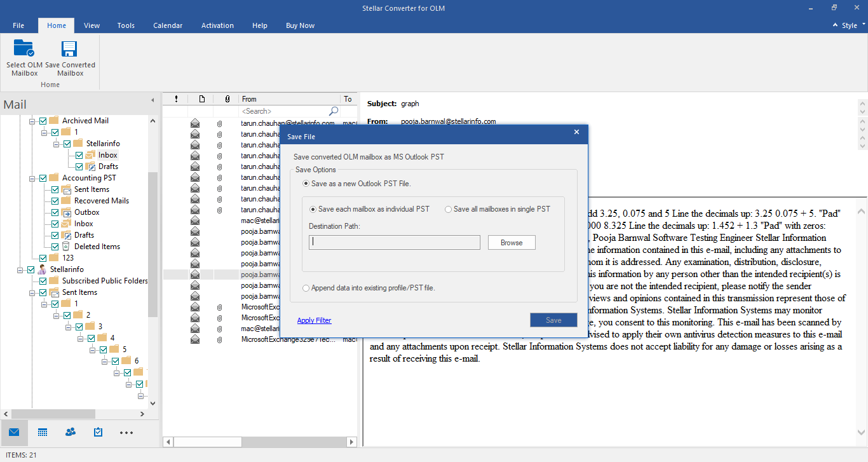Toggle the 123 folder checkbox

coord(43,258)
